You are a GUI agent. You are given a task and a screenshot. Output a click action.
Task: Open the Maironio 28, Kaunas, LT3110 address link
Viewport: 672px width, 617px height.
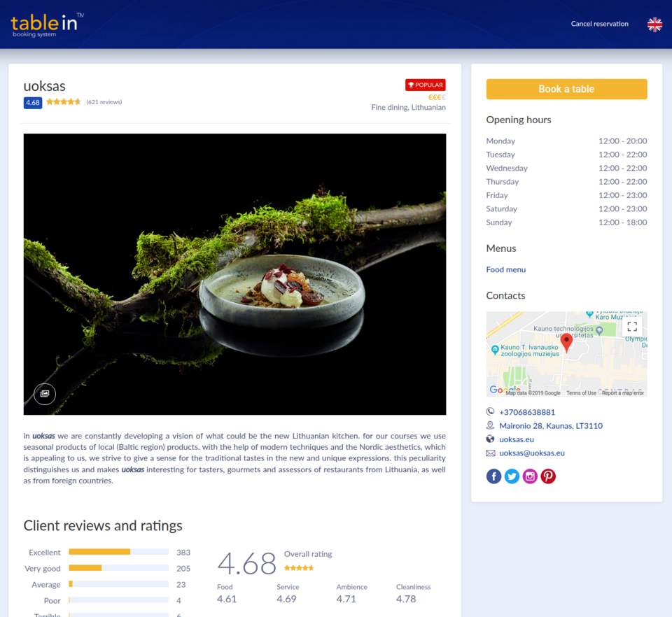click(551, 425)
